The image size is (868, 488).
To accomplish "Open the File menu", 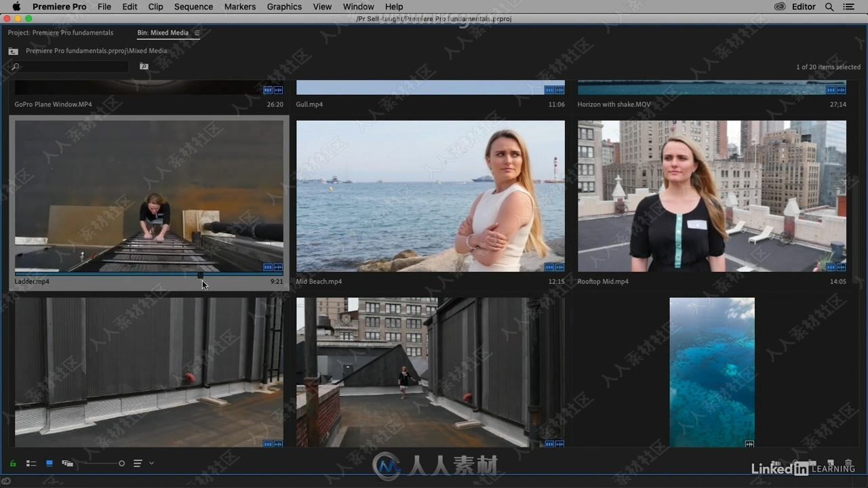I will point(104,7).
